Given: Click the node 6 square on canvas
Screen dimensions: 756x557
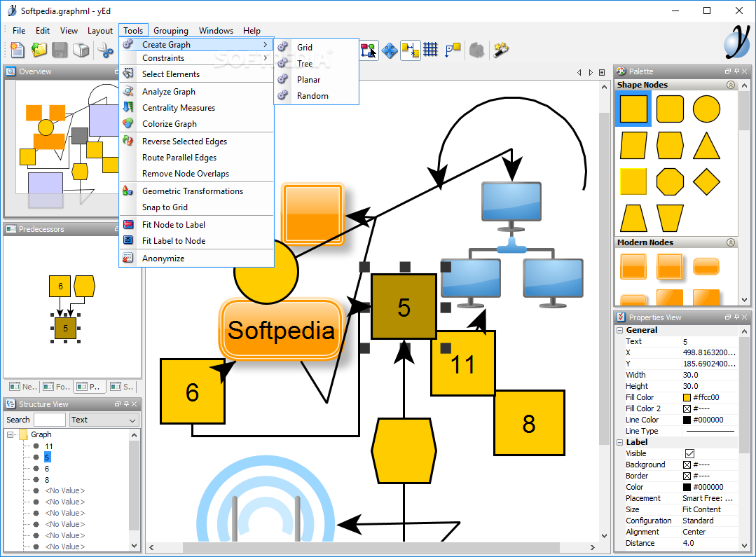Looking at the screenshot, I should (193, 392).
